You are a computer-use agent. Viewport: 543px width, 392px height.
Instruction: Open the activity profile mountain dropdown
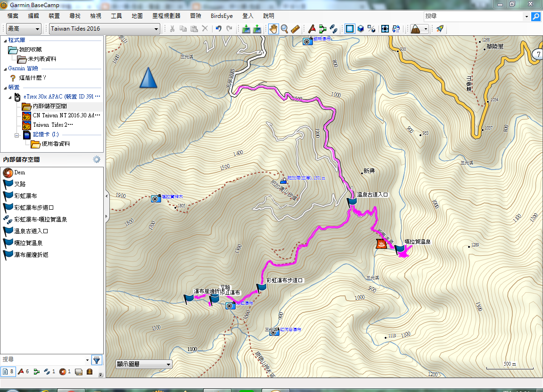pyautogui.click(x=420, y=29)
